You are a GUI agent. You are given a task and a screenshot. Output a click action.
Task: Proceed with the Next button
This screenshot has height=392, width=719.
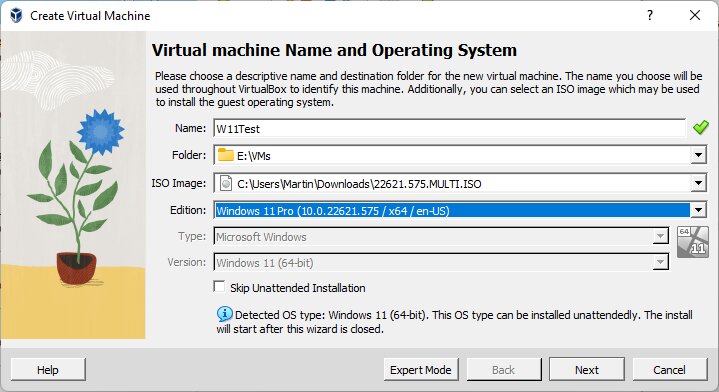(x=587, y=370)
